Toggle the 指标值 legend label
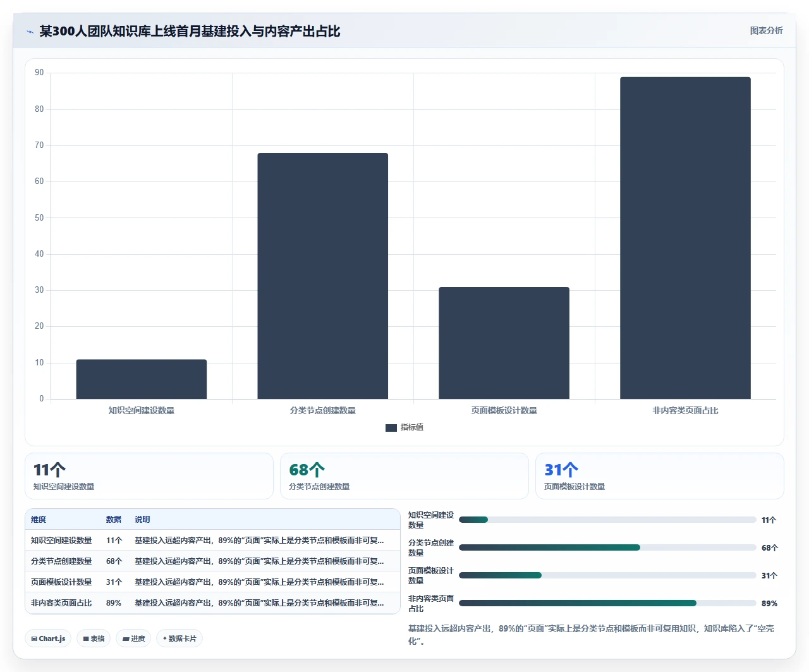The height and width of the screenshot is (672, 809). pos(412,428)
